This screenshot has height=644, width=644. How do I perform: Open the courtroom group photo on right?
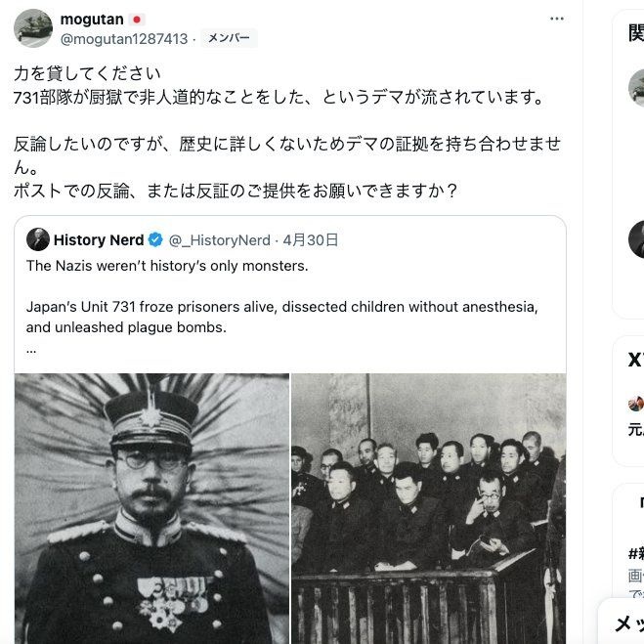(x=429, y=508)
